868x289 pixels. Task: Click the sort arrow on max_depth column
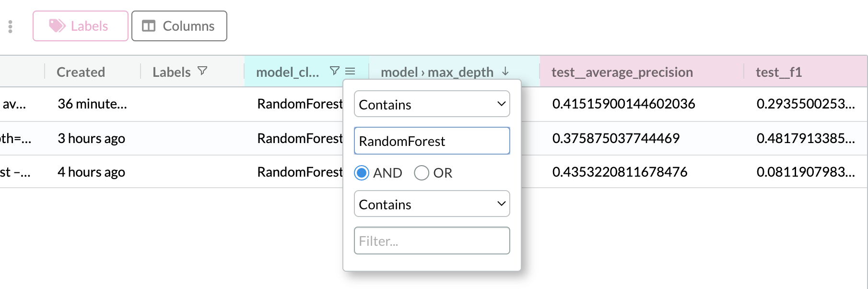[x=505, y=72]
